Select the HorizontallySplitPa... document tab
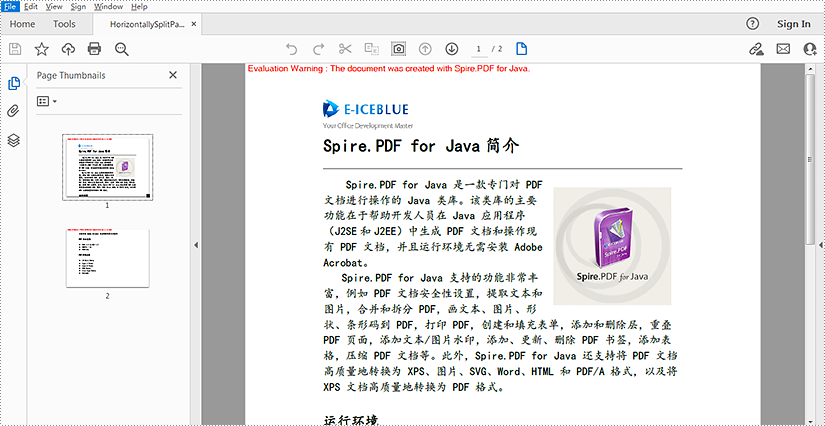 [147, 24]
